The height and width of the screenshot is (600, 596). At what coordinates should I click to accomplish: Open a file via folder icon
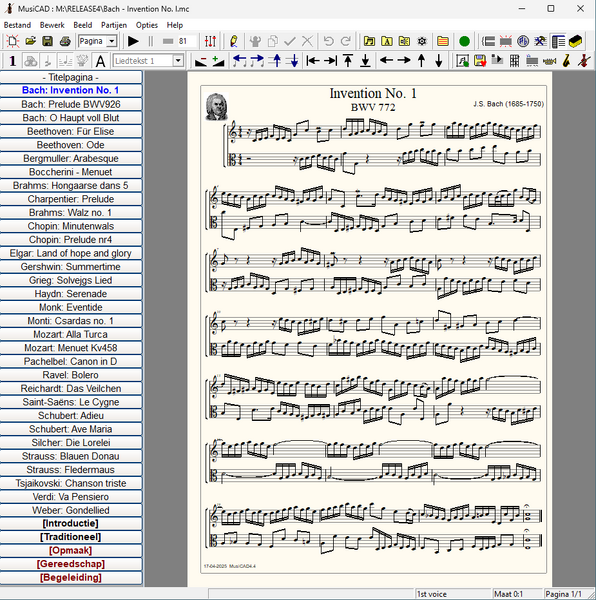(x=30, y=41)
